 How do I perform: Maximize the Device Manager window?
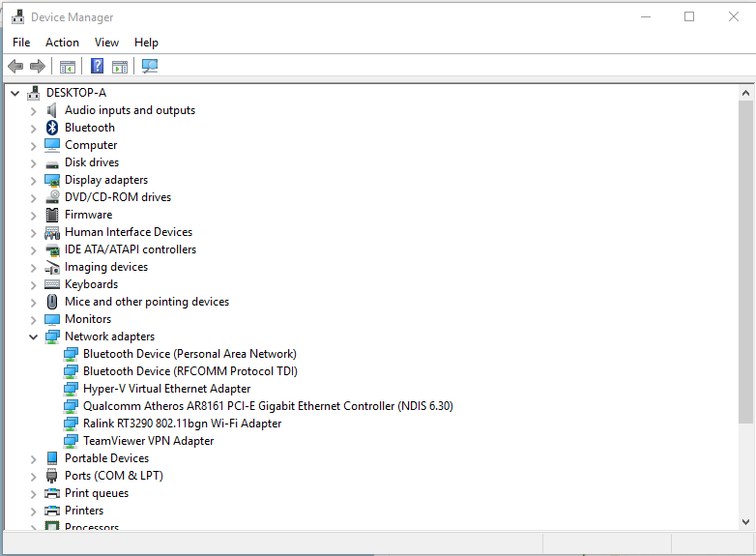(x=689, y=16)
